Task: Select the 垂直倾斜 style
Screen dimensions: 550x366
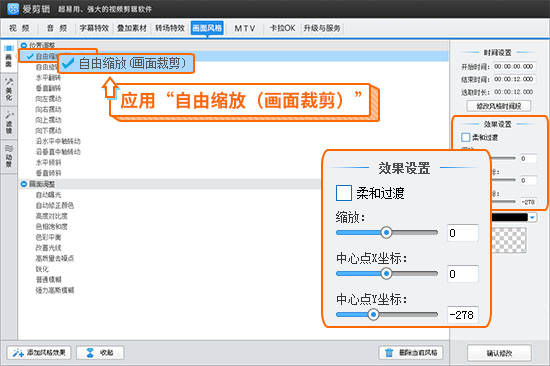Action: (48, 173)
